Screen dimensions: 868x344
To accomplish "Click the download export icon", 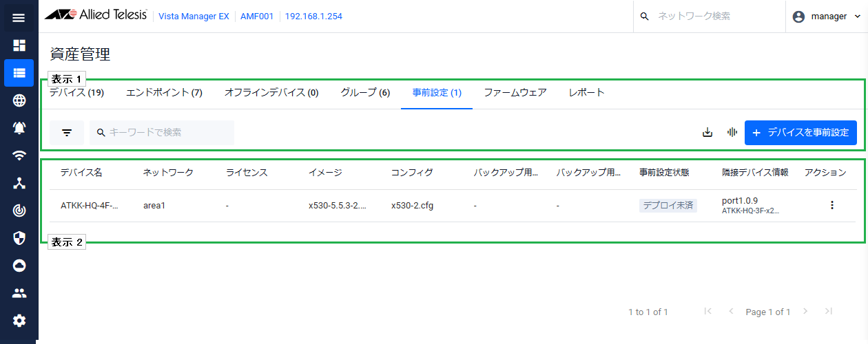I will tap(707, 133).
